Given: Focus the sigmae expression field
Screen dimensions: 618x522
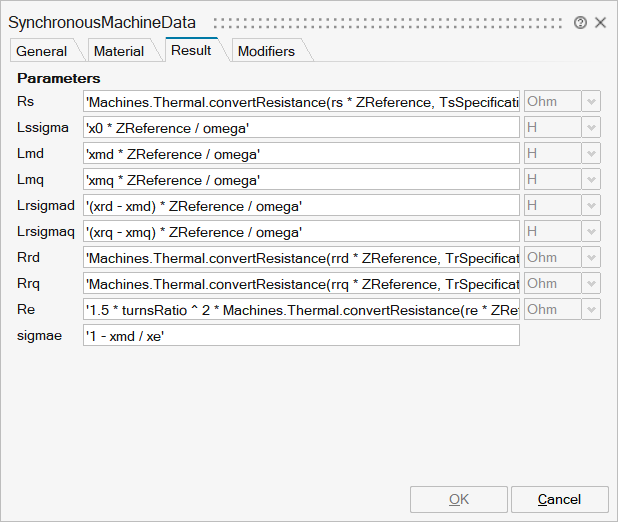Looking at the screenshot, I should [x=301, y=335].
